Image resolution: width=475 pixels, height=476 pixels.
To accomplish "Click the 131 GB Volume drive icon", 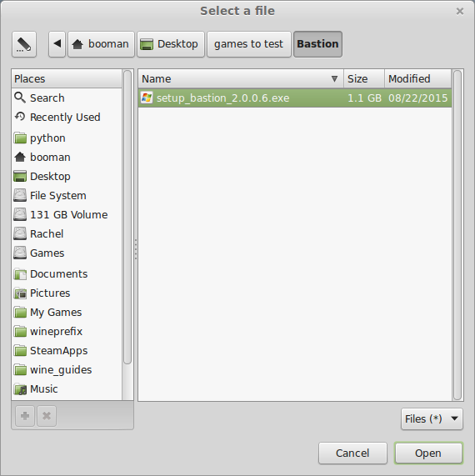I will point(20,214).
